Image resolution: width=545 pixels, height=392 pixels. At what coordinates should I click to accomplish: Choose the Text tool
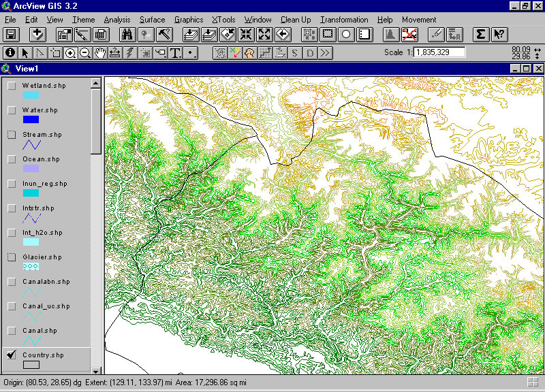click(x=175, y=52)
